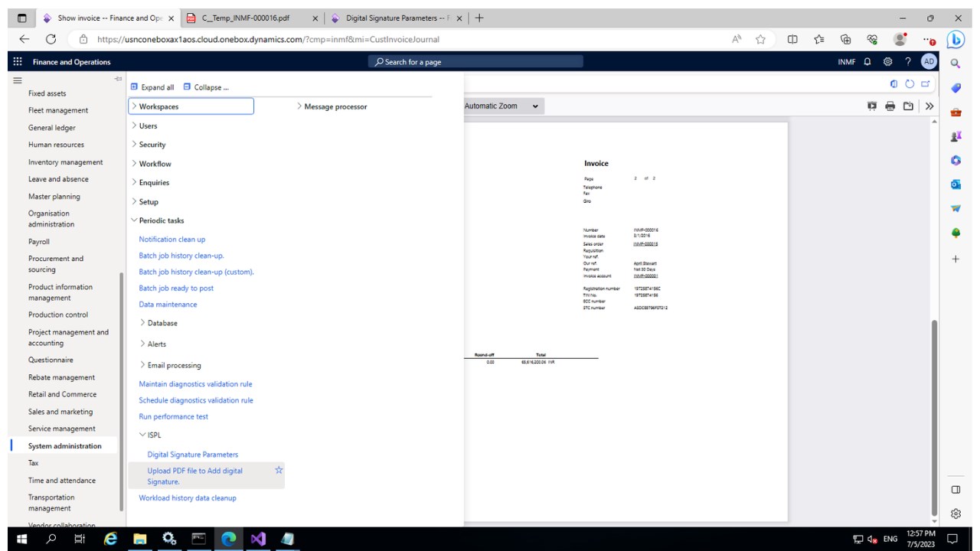Open Batch job ready to post
Image resolution: width=980 pixels, height=551 pixels.
(x=176, y=288)
